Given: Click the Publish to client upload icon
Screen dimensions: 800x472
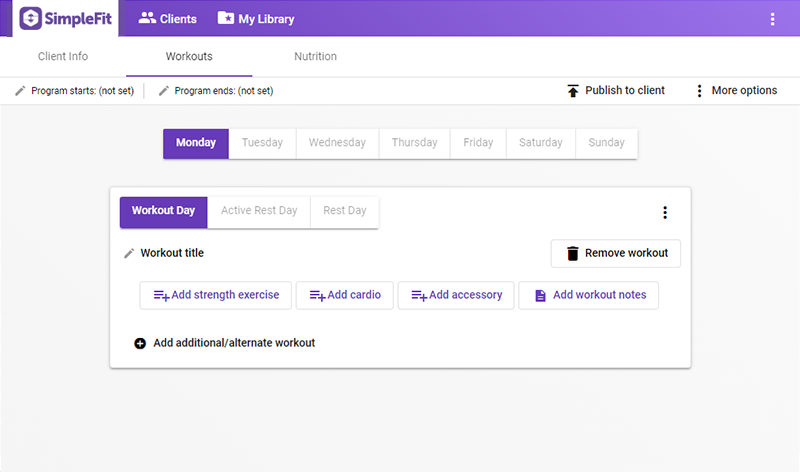Looking at the screenshot, I should pyautogui.click(x=572, y=91).
